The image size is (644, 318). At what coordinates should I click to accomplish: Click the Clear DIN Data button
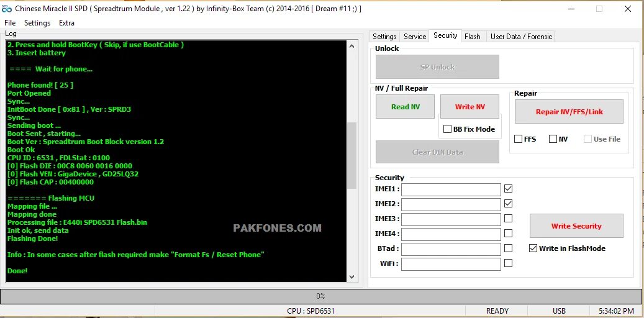pyautogui.click(x=437, y=152)
